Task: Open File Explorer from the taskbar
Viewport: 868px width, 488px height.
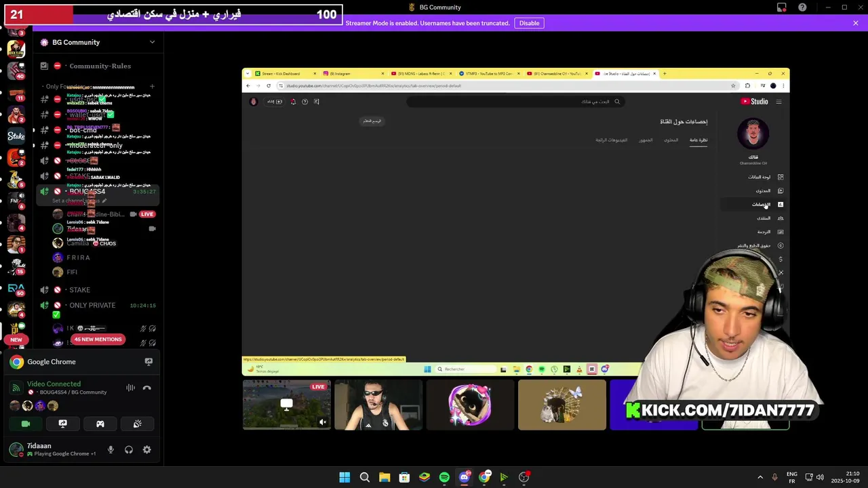Action: pyautogui.click(x=384, y=477)
